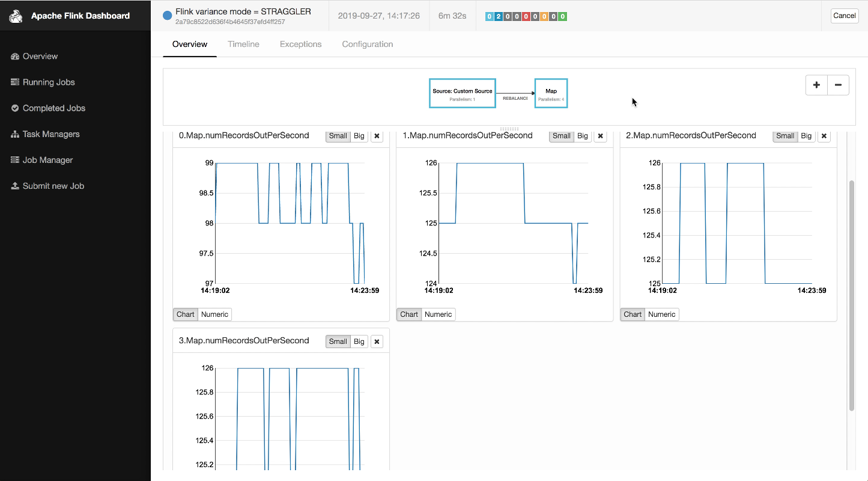Go to Job Manager in the sidebar

tap(47, 160)
